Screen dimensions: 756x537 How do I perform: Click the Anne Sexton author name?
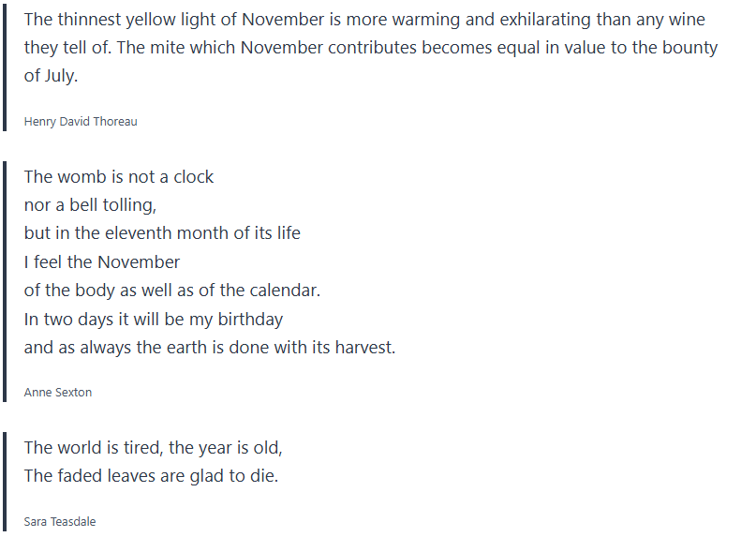tap(58, 392)
